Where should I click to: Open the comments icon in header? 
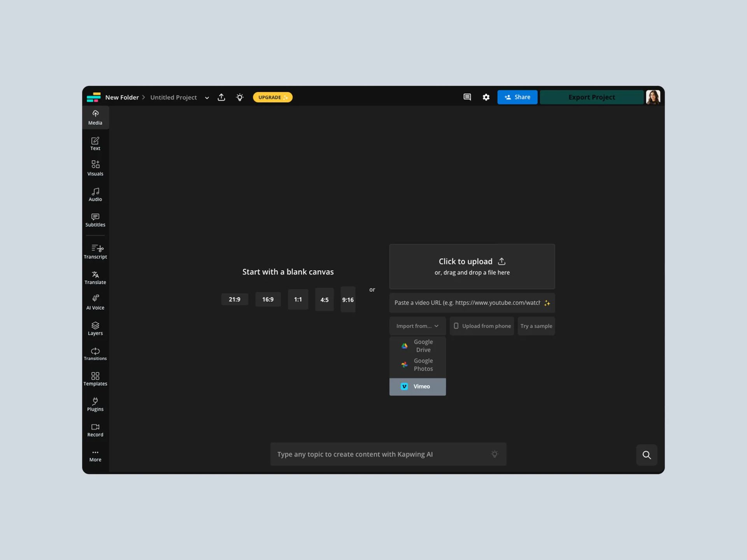[467, 97]
